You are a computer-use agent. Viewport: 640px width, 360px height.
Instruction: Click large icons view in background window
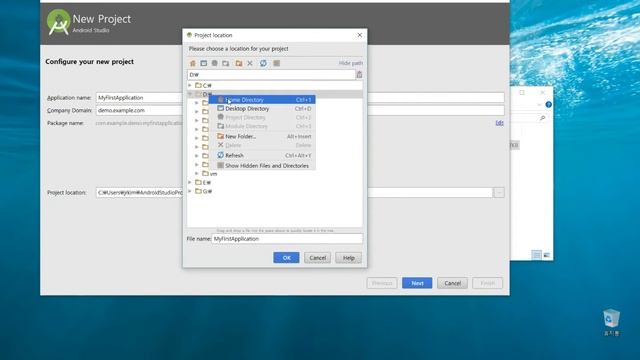click(547, 255)
